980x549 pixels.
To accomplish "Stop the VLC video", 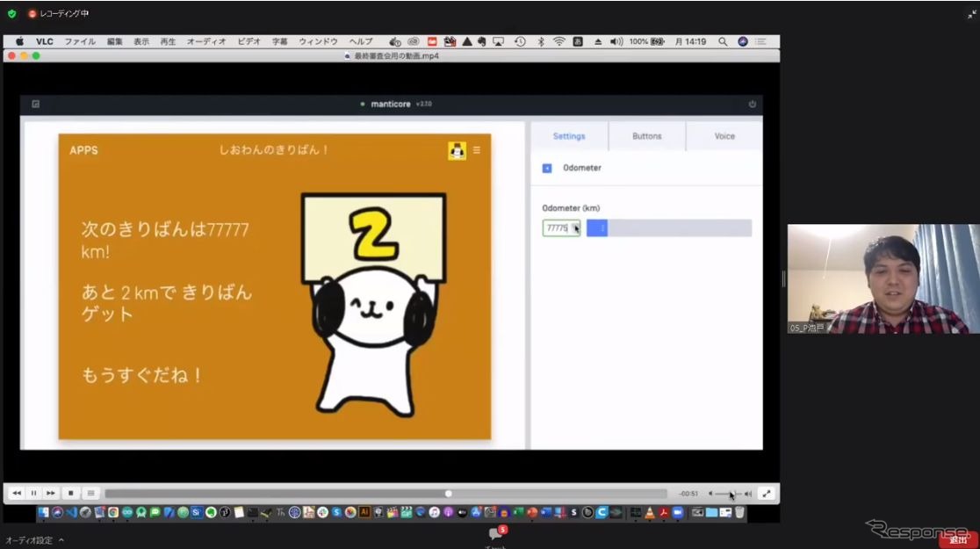I will 71,494.
